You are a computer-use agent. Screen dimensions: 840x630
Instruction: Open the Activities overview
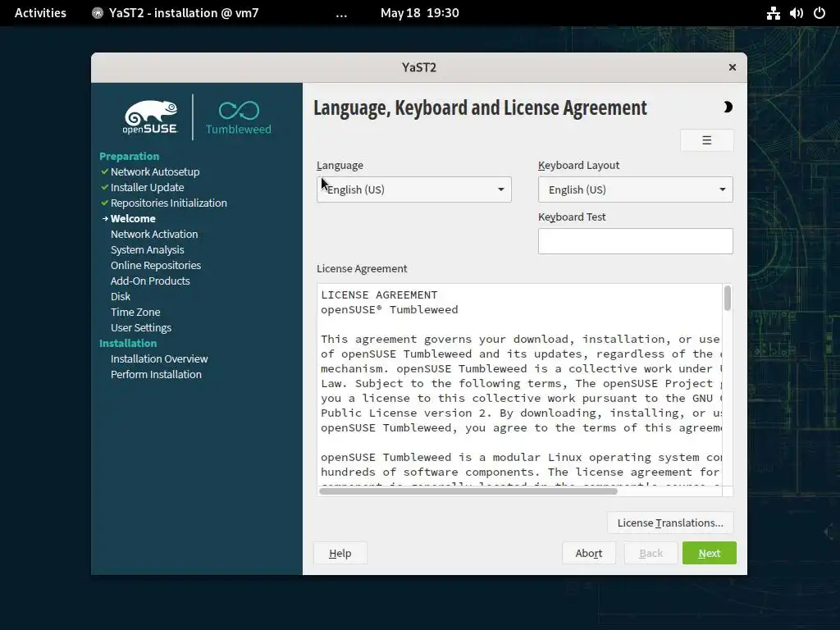pos(40,13)
